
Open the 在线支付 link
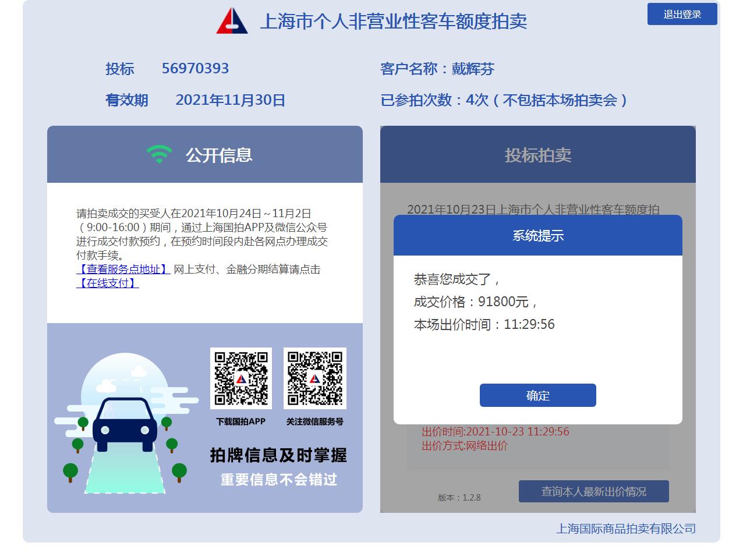click(108, 283)
